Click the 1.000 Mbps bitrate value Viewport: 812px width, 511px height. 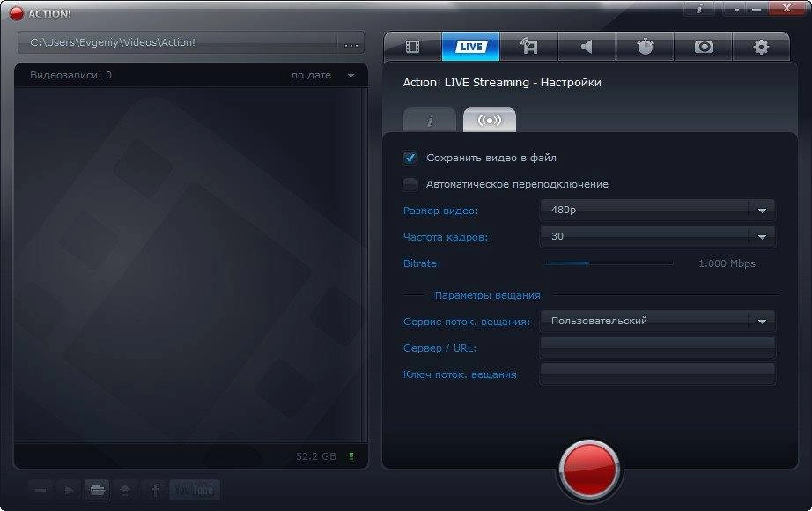(727, 263)
